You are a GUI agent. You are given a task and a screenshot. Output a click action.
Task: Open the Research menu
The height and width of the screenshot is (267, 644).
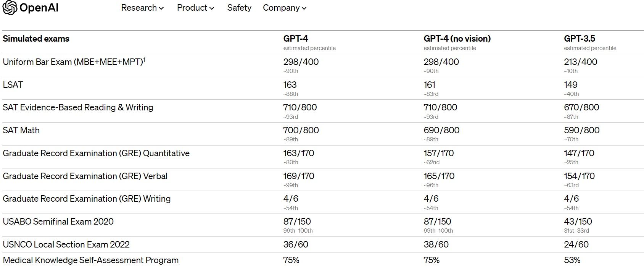139,8
